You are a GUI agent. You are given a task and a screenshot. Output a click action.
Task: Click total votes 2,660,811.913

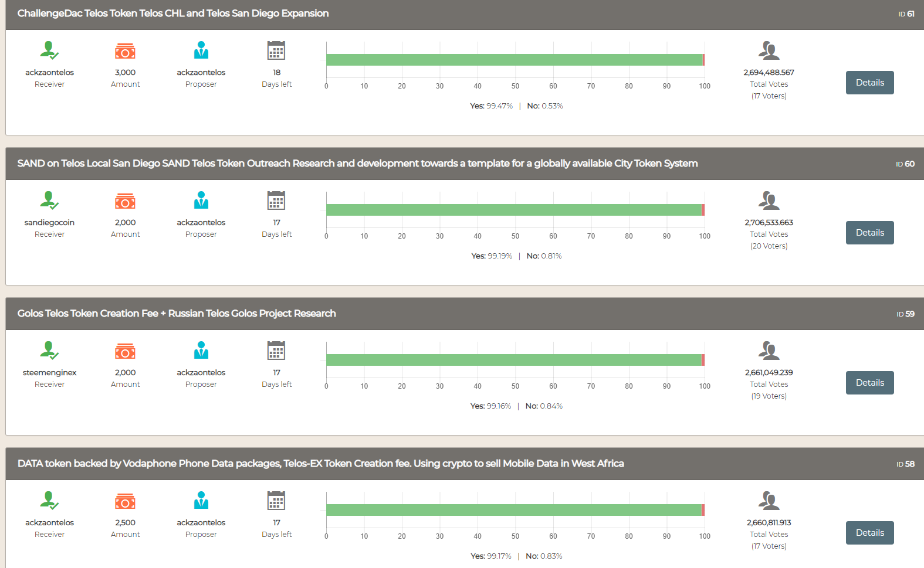tap(769, 523)
